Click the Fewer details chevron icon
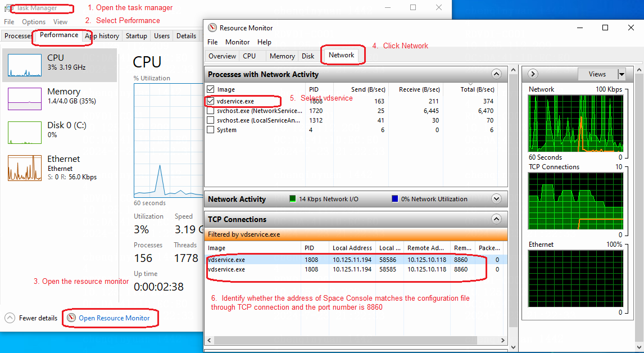 [10, 318]
